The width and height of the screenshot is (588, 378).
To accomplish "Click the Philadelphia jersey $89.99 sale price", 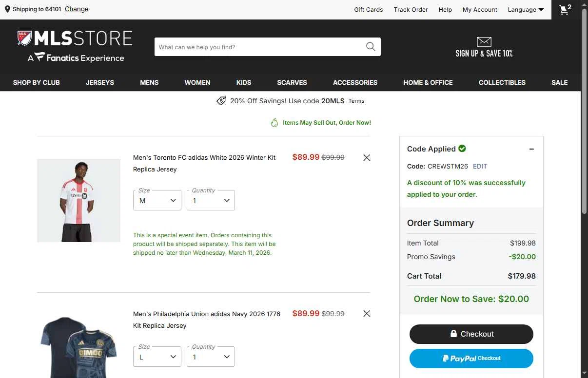I will [306, 313].
